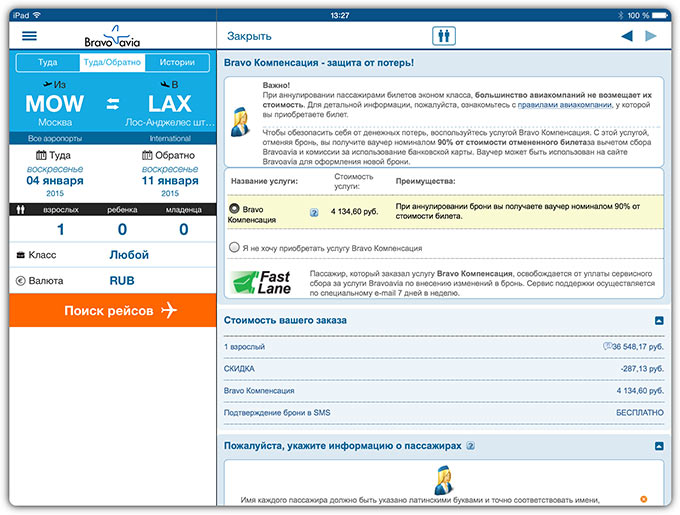Viewport: 680px width, 515px height.
Task: Click СКИДКА row
Action: 444,369
